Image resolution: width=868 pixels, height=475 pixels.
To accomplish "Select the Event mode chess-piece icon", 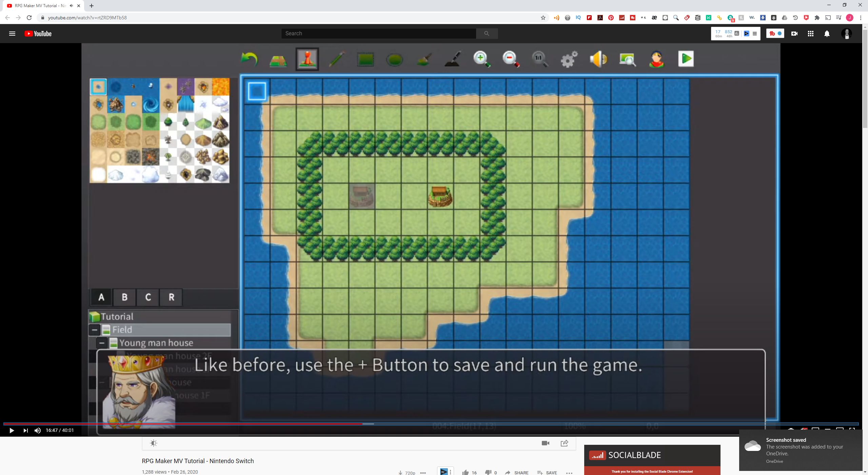I will coord(307,59).
